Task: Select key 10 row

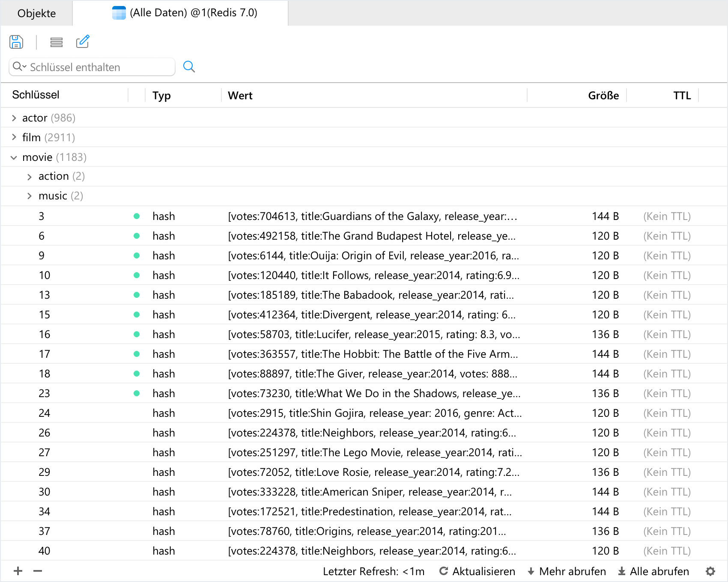Action: pyautogui.click(x=364, y=275)
